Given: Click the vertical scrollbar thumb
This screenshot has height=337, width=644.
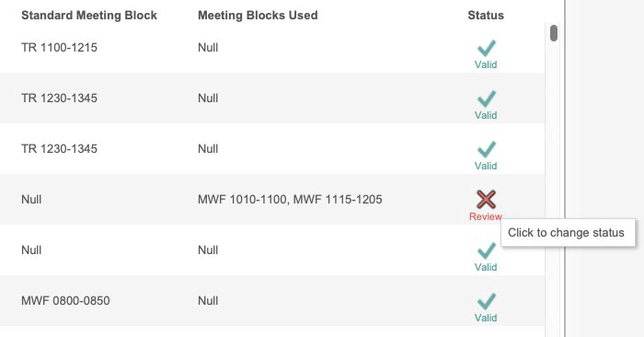Looking at the screenshot, I should click(554, 33).
